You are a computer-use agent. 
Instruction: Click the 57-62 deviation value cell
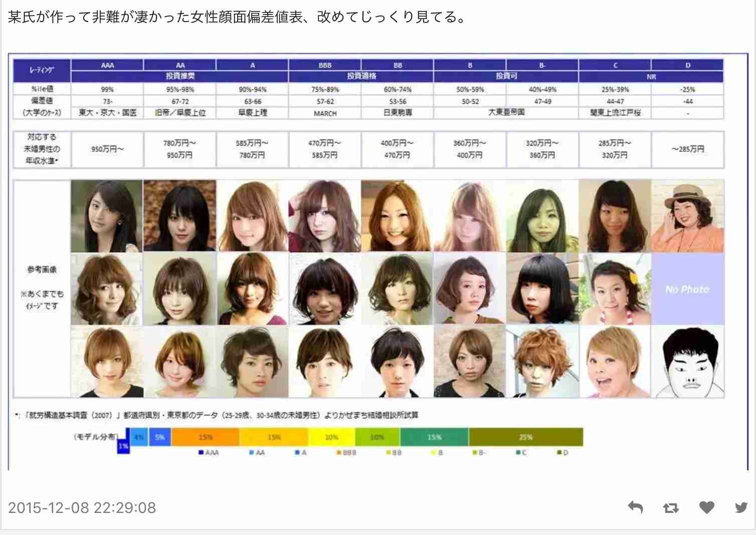pyautogui.click(x=325, y=101)
